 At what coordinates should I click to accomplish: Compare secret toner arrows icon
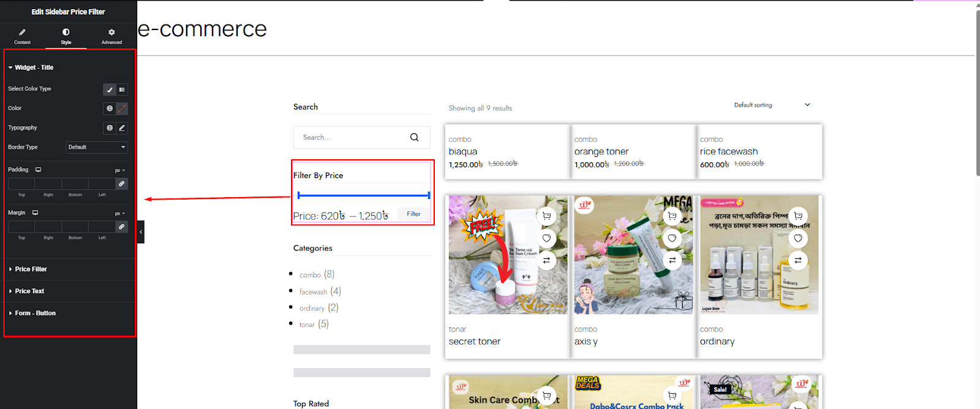tap(546, 260)
